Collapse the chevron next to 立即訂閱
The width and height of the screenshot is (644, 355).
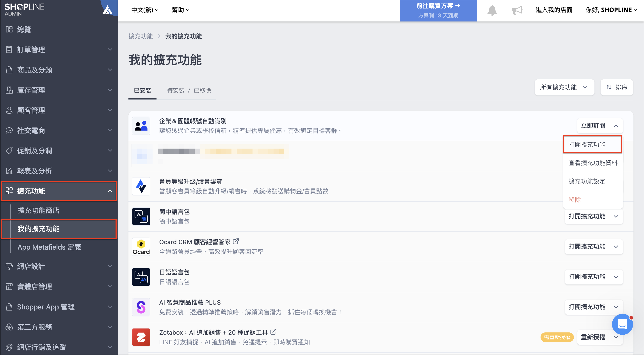click(x=616, y=126)
